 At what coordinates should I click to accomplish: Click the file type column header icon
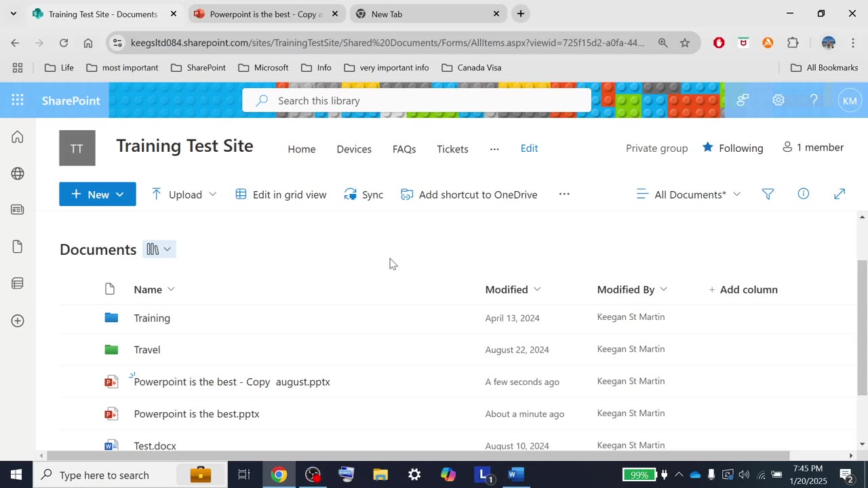click(110, 289)
